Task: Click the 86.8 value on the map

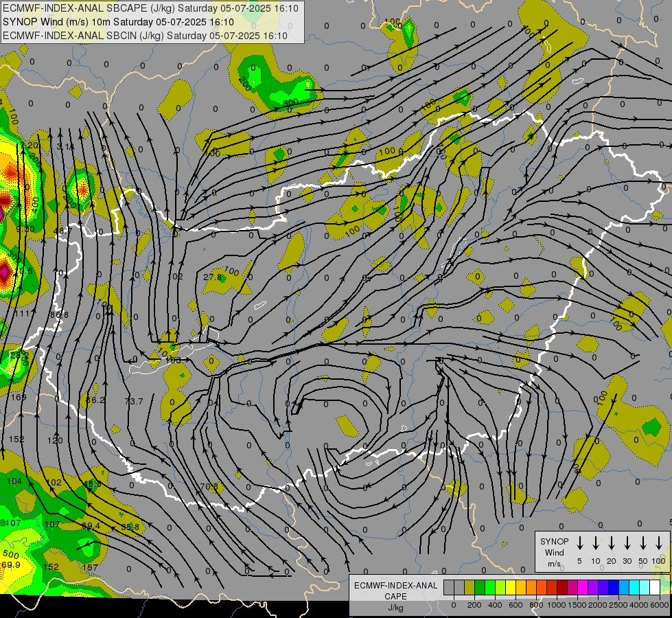Action: [x=59, y=315]
